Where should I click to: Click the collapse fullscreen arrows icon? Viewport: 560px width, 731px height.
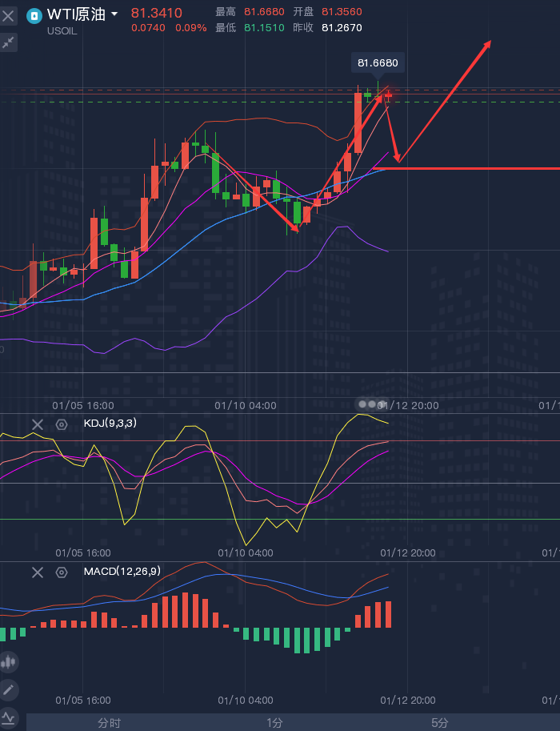pos(8,43)
